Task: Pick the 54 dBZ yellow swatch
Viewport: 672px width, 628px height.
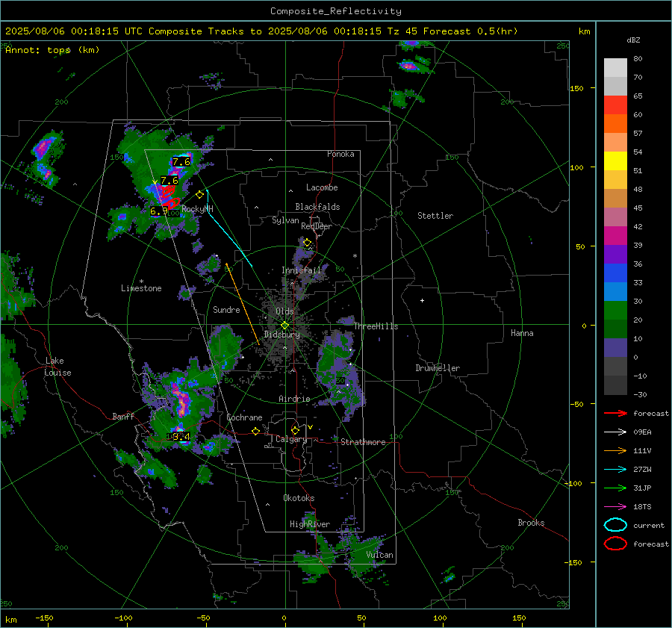Action: pyautogui.click(x=615, y=161)
